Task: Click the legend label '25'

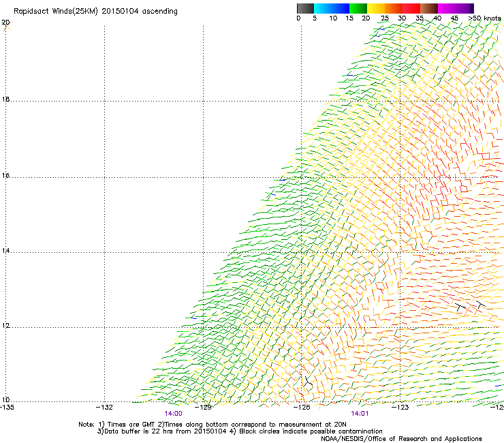Action: coord(385,18)
